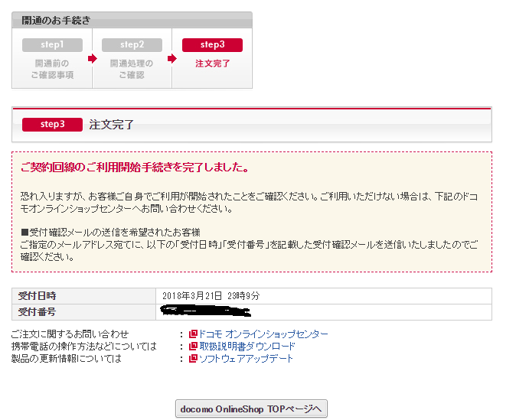Click the 受付日時 table label cell
Screen dimensions: 516x420
point(38,295)
